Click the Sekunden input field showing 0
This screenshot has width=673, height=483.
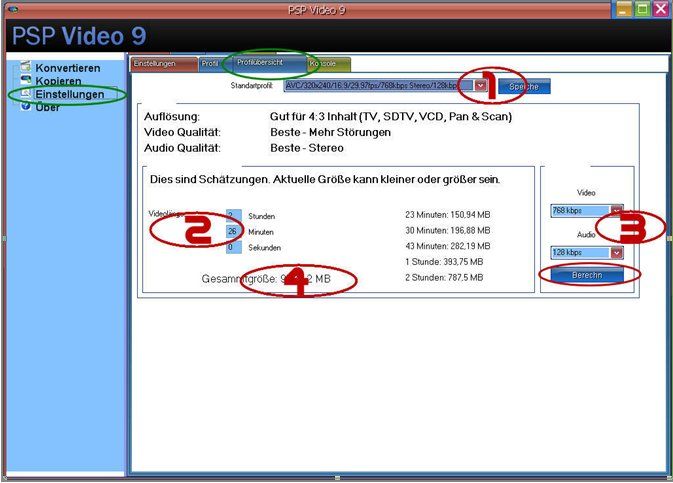tap(233, 247)
